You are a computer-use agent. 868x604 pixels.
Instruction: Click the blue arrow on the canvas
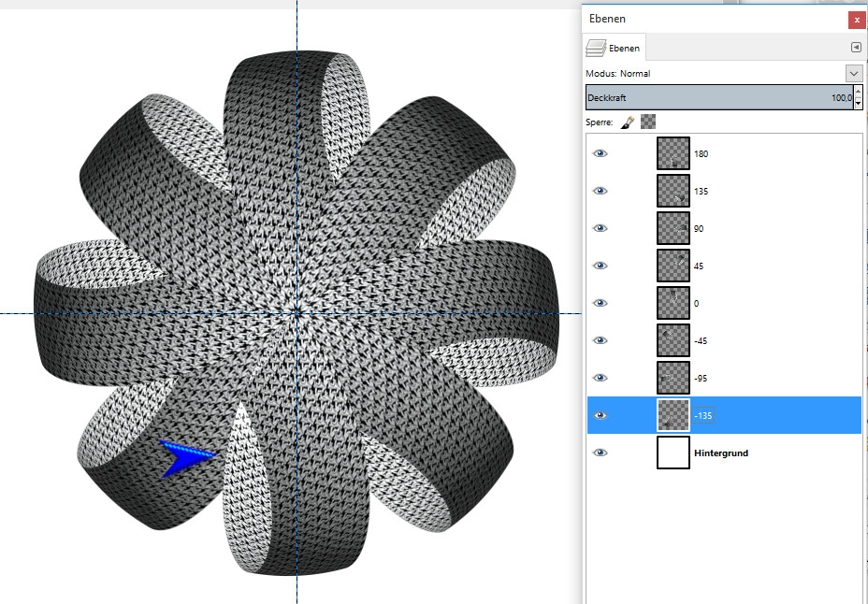(x=187, y=457)
